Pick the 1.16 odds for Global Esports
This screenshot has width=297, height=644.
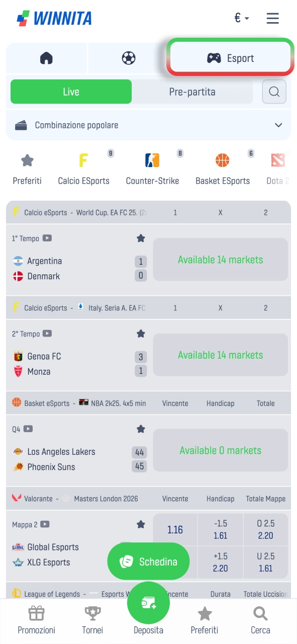(x=175, y=530)
